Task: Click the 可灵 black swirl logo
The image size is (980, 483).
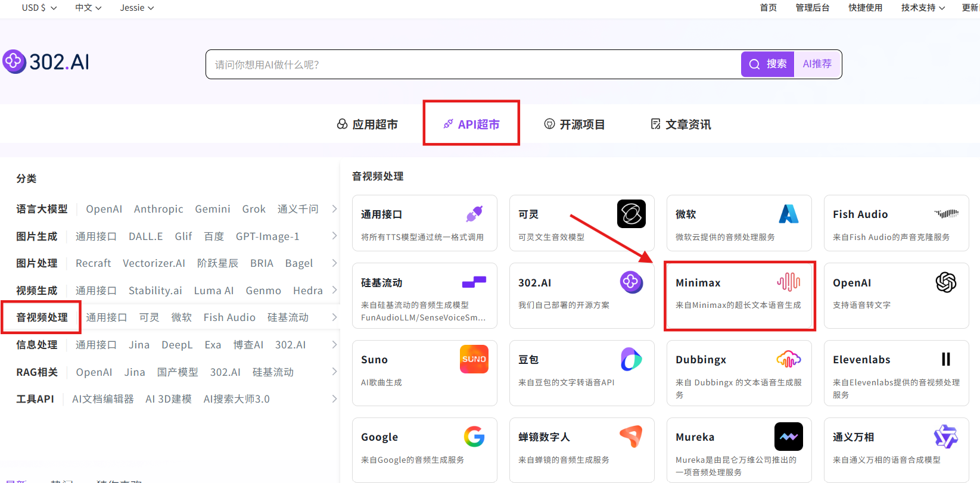Action: point(631,214)
